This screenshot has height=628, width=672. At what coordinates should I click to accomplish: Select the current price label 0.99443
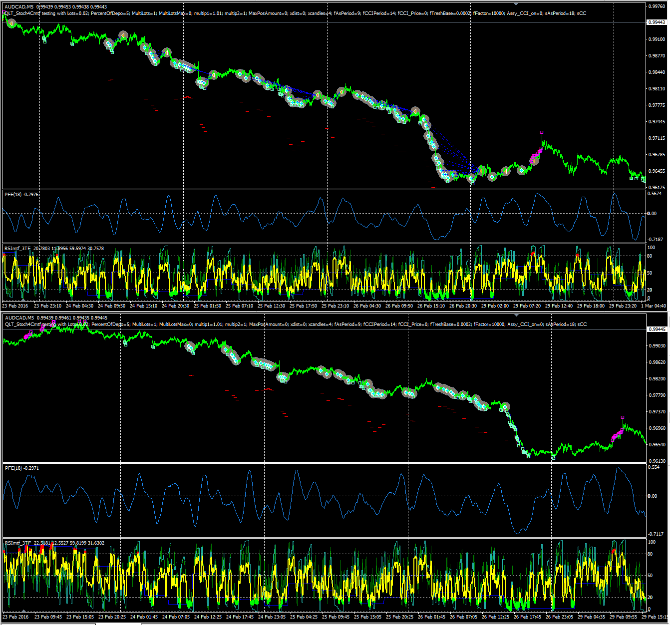click(657, 22)
